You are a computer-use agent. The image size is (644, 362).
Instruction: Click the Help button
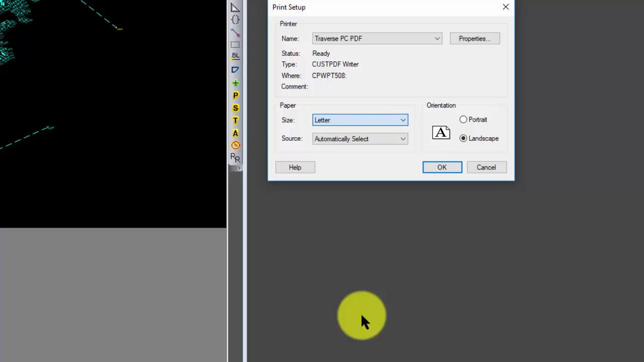[x=295, y=167]
